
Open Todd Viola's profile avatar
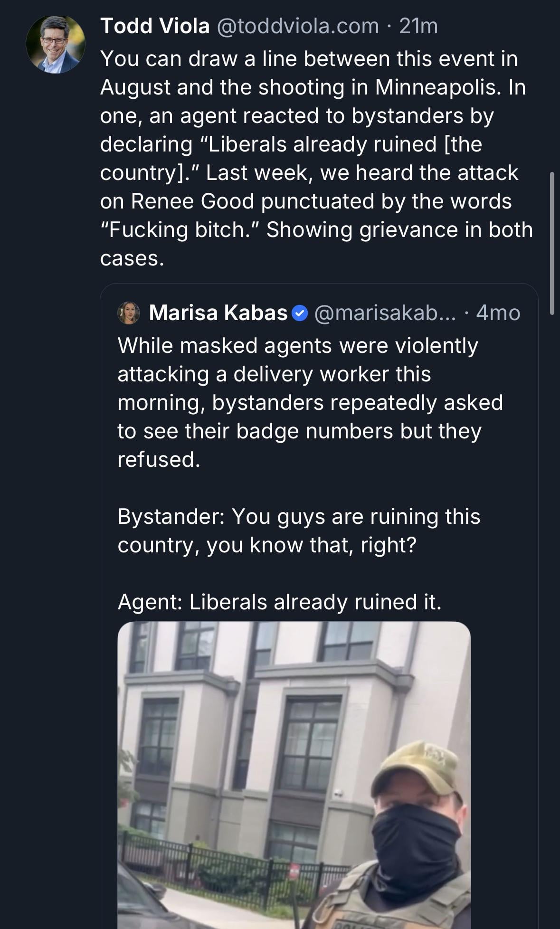click(56, 44)
